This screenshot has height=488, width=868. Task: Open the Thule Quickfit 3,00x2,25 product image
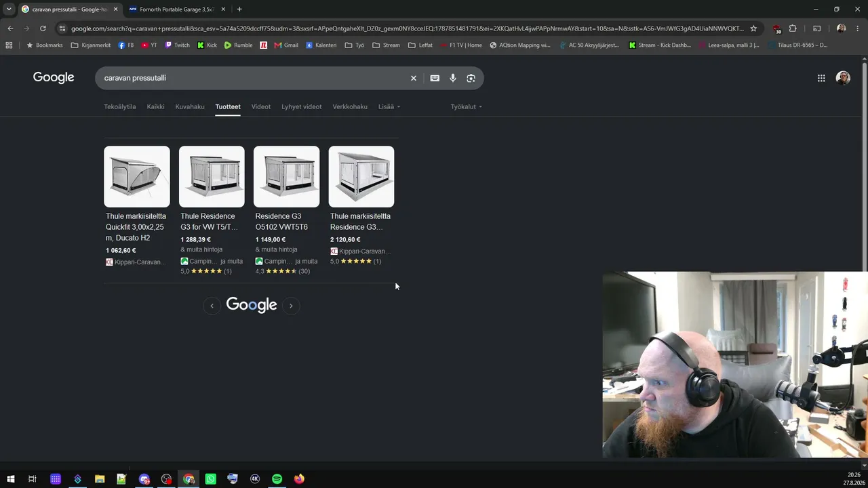click(137, 177)
